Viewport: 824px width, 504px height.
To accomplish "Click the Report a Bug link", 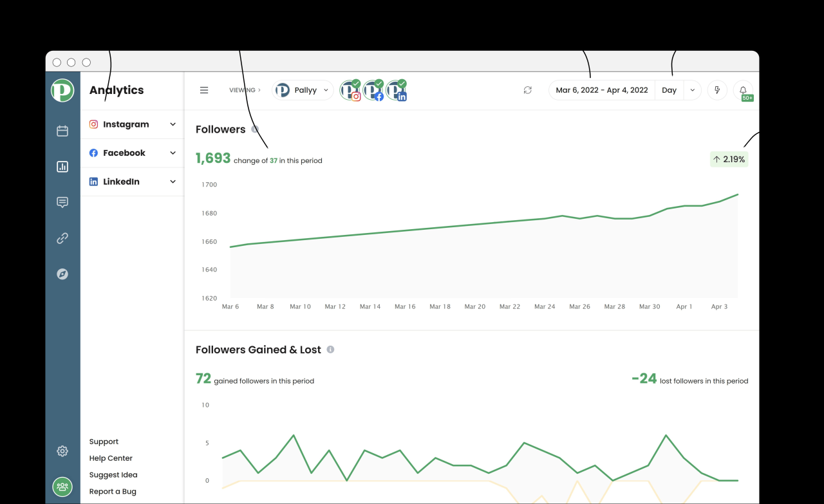I will [113, 491].
